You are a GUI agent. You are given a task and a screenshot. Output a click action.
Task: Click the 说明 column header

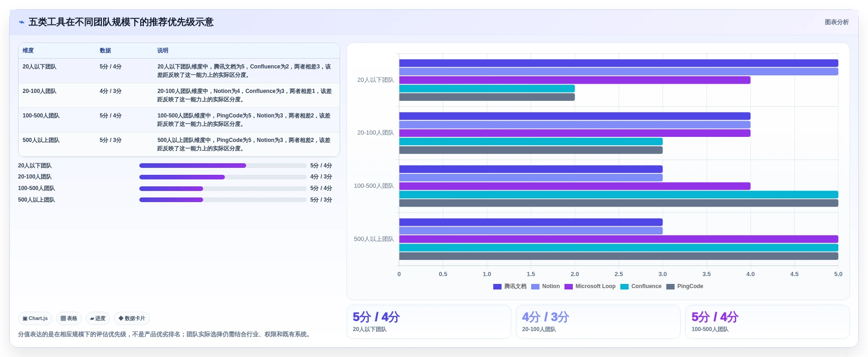(163, 50)
